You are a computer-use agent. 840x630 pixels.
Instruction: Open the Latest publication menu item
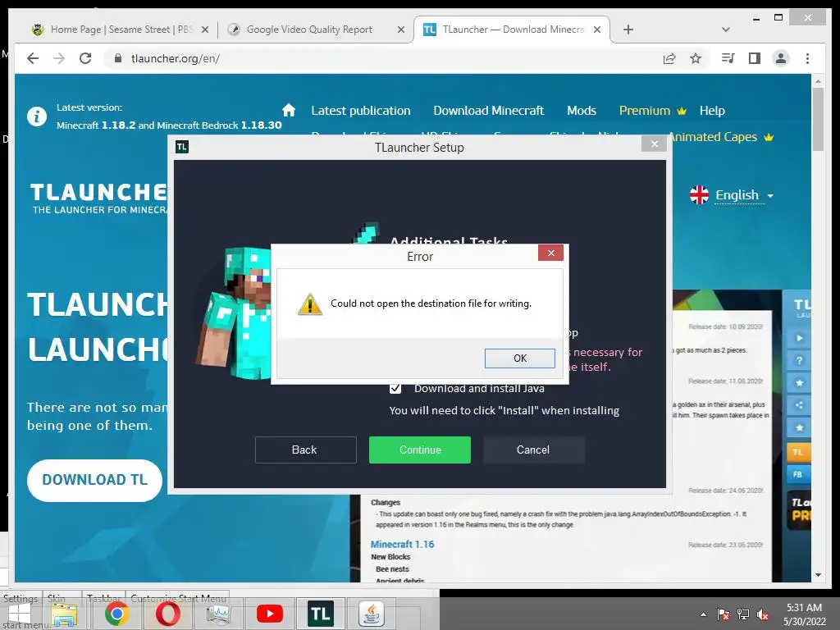coord(361,111)
